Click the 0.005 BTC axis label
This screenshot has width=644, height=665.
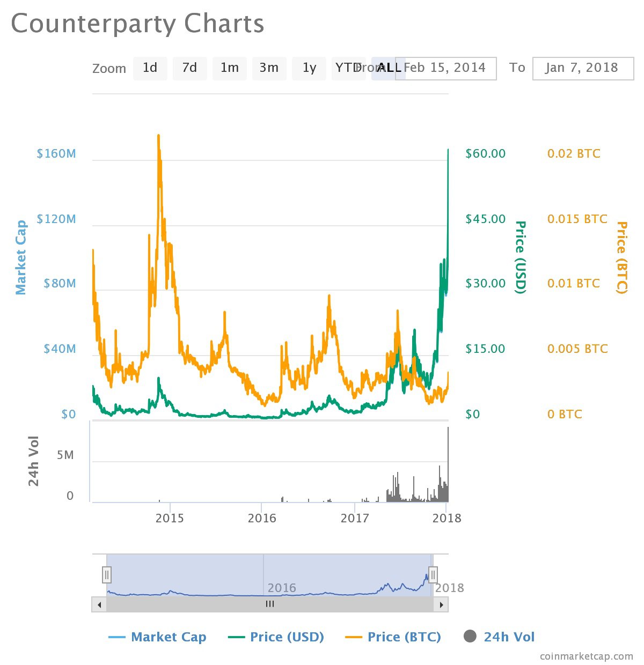(577, 349)
